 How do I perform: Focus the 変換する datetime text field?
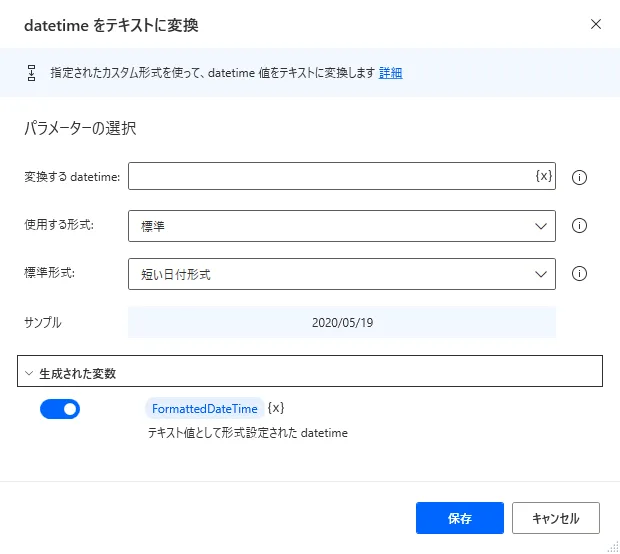tap(330, 176)
